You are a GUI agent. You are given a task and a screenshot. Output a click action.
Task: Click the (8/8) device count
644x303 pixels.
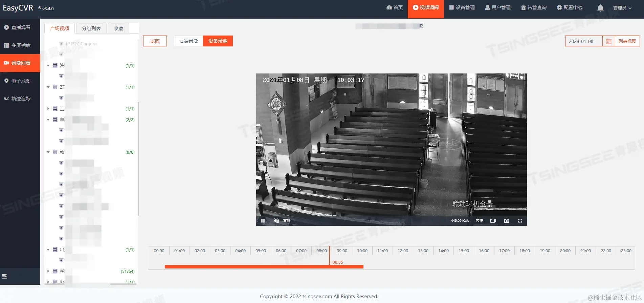point(130,152)
